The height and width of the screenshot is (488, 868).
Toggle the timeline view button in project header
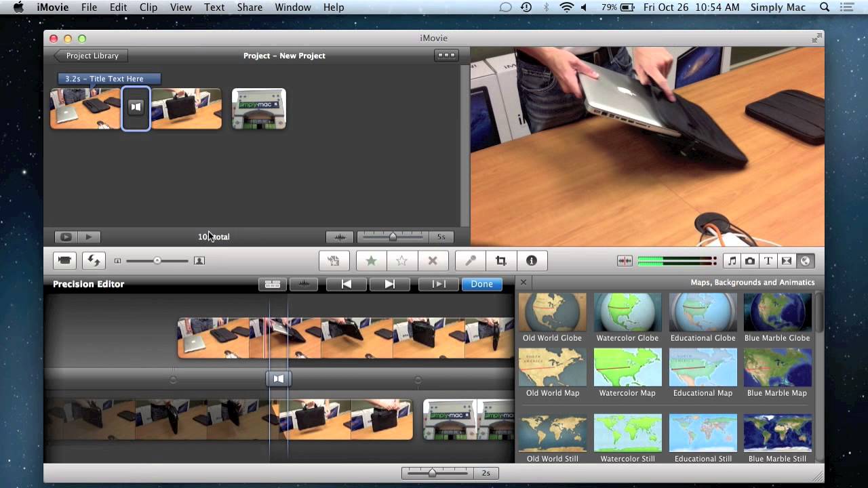click(x=446, y=56)
